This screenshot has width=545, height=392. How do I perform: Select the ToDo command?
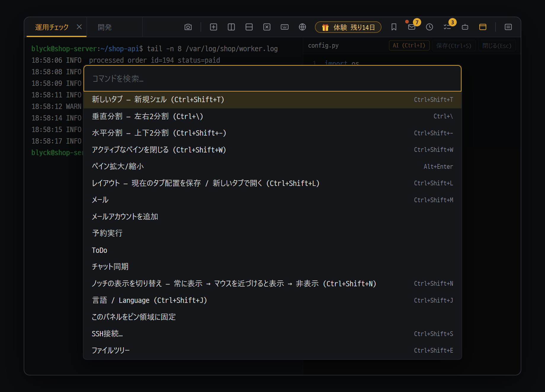point(272,250)
